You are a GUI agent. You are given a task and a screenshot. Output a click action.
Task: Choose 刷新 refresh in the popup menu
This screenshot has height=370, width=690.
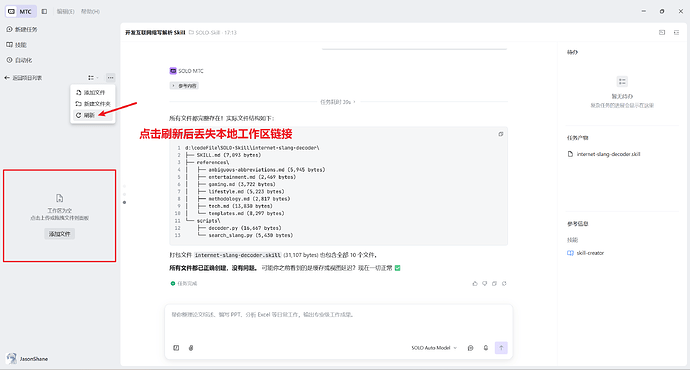(92, 115)
